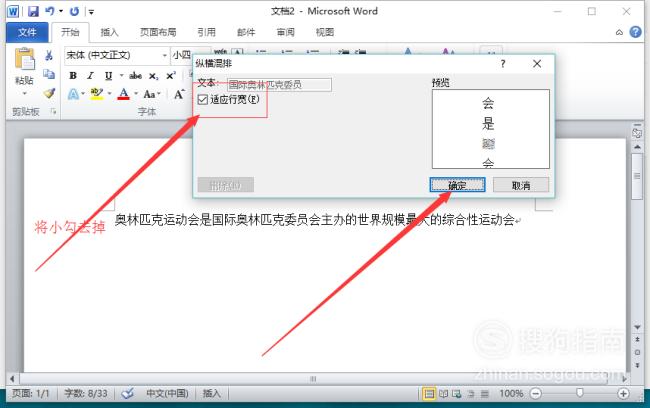Toggle Underline formatting

coord(108,75)
